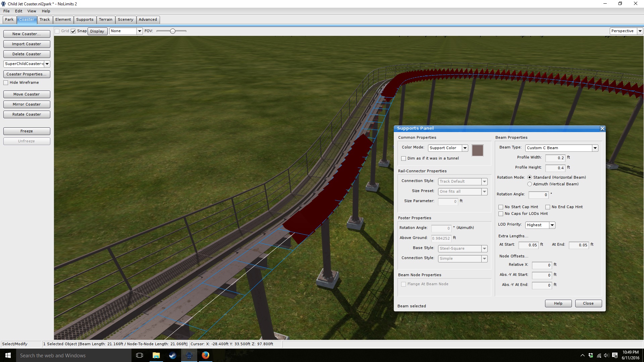
Task: Enable the Hide Wireframe checkbox
Action: [6, 83]
